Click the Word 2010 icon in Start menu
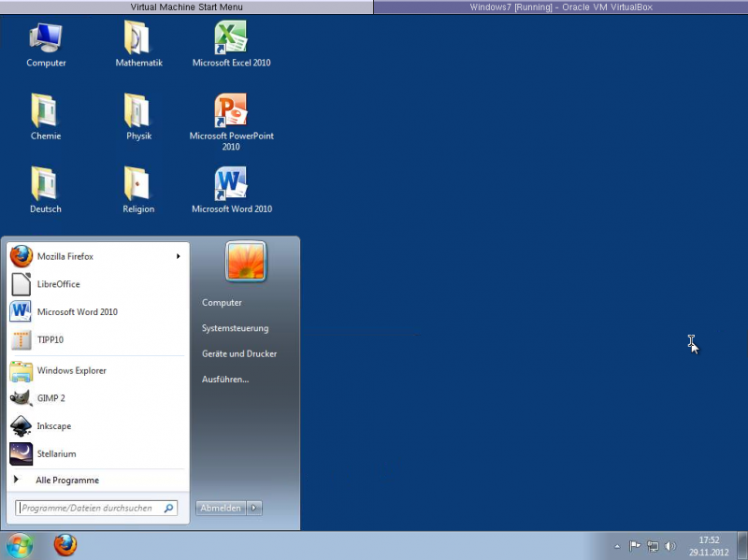This screenshot has height=560, width=748. (x=21, y=311)
